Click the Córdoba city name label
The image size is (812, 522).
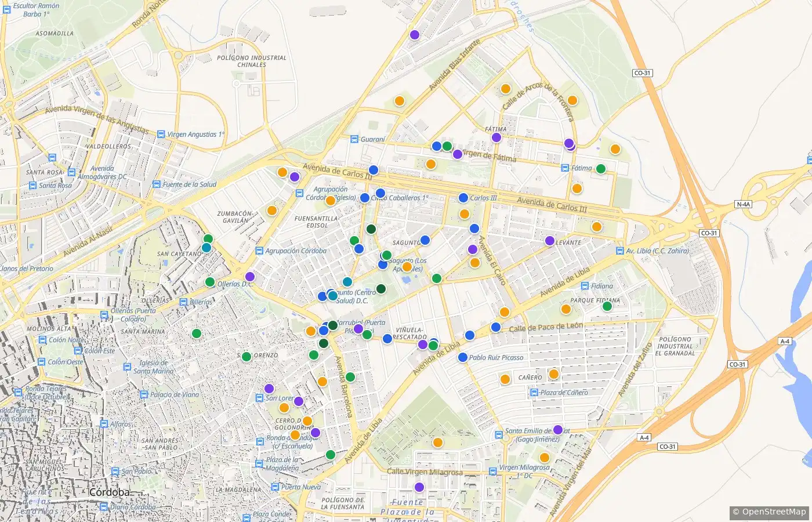click(x=110, y=492)
